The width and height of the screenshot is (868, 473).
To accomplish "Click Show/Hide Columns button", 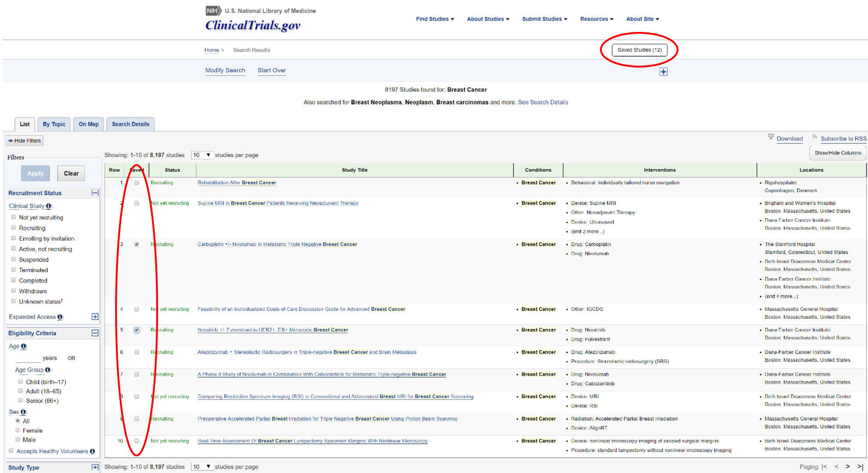I will coord(837,153).
